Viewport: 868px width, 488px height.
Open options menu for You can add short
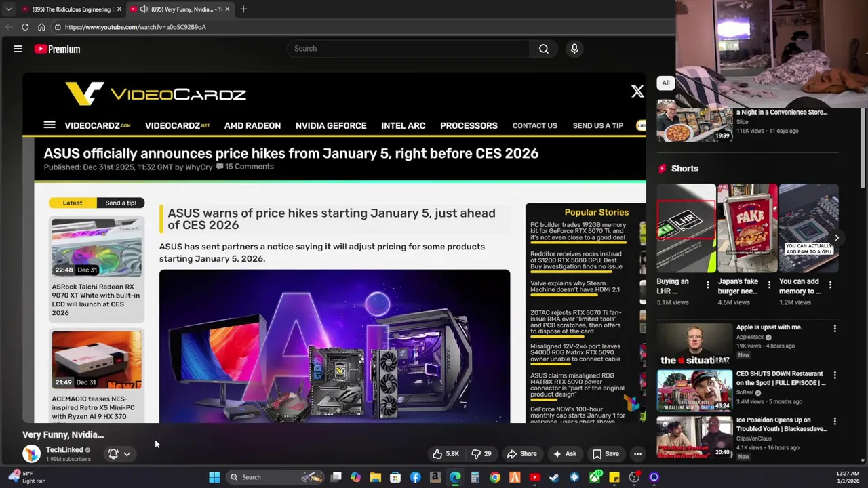[830, 285]
